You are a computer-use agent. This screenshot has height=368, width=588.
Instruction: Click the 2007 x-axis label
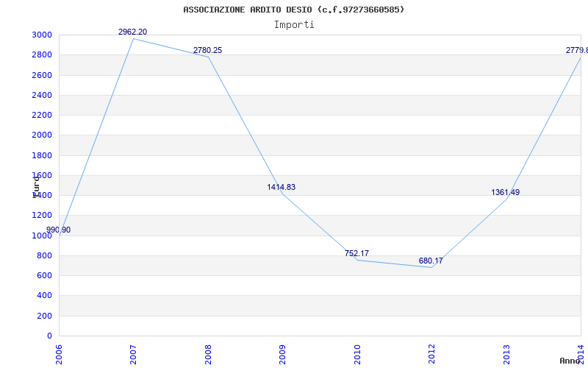tap(133, 355)
